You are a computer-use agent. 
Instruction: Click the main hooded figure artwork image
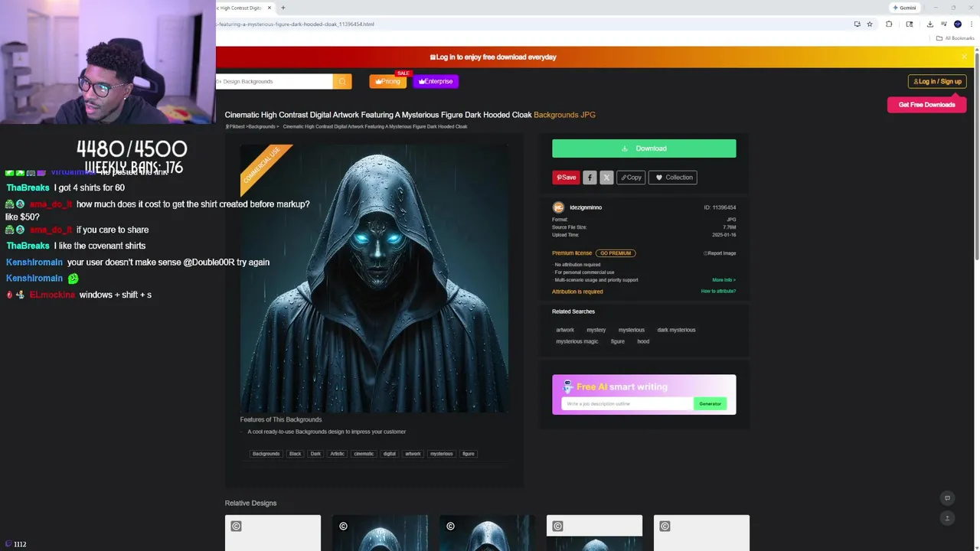pos(374,279)
